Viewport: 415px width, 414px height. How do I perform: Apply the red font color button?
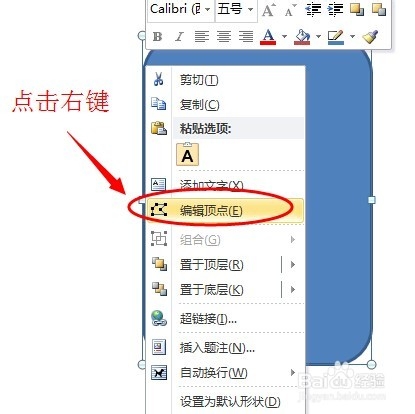coord(268,36)
